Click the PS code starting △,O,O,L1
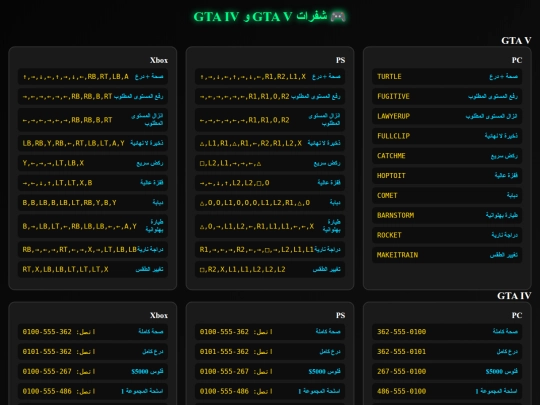 [x=255, y=202]
